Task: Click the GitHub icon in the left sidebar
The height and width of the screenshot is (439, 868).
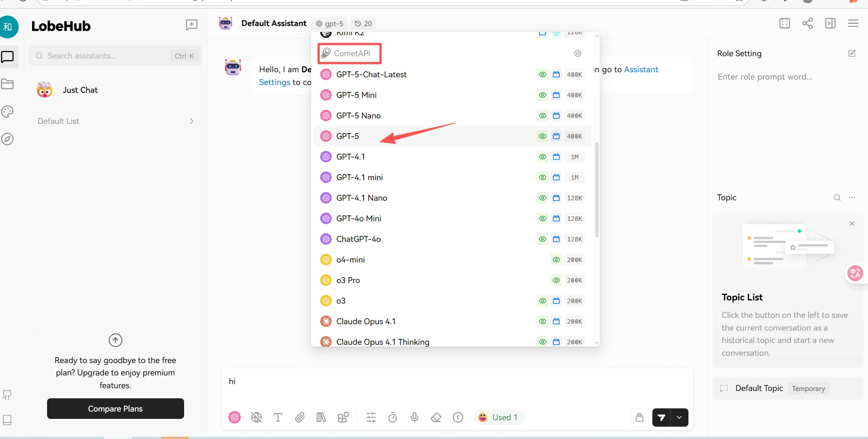Action: (8, 395)
